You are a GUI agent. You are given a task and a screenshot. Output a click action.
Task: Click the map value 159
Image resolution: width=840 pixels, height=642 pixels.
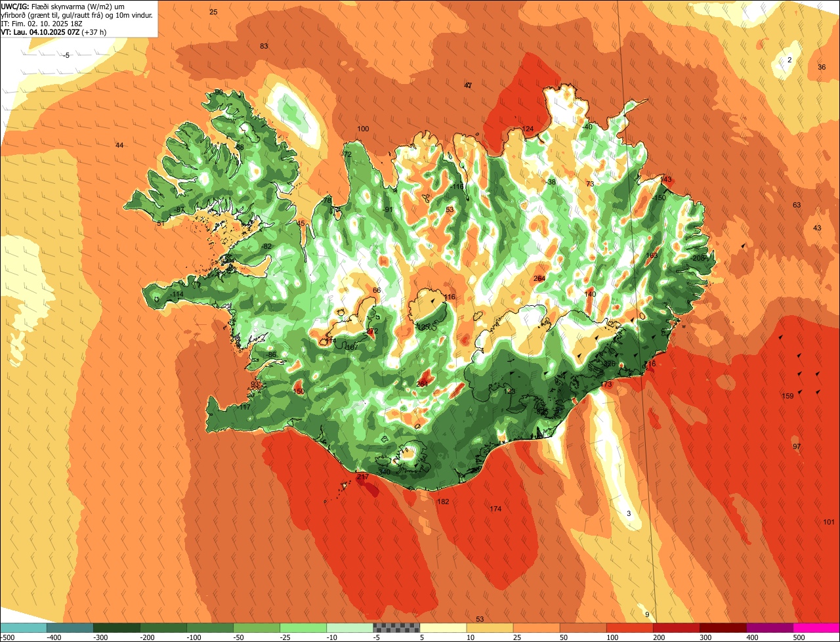coord(787,396)
